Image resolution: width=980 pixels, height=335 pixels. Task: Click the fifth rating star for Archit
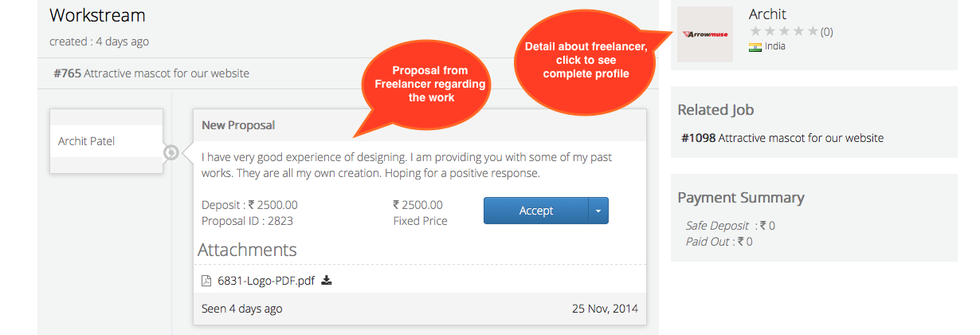813,32
